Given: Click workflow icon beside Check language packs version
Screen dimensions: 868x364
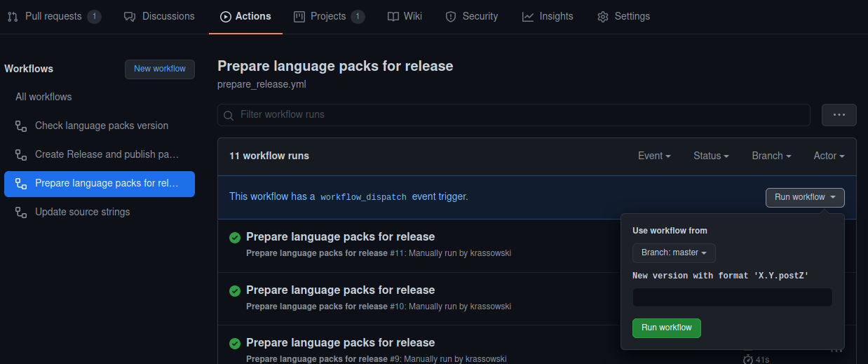Looking at the screenshot, I should (x=21, y=126).
